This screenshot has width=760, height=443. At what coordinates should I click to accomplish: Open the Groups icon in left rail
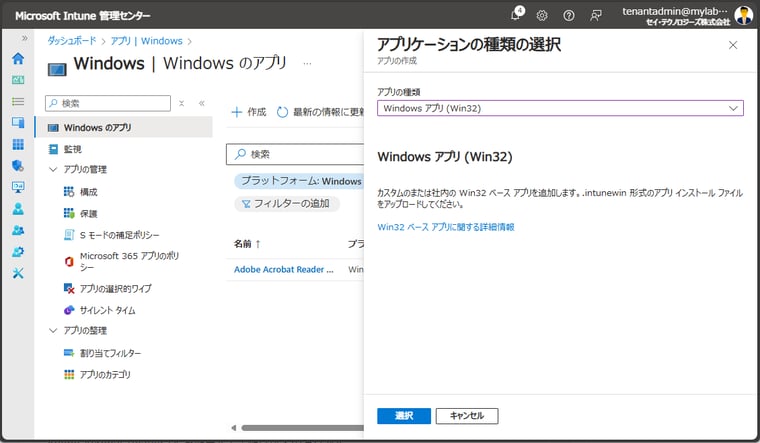click(x=18, y=230)
